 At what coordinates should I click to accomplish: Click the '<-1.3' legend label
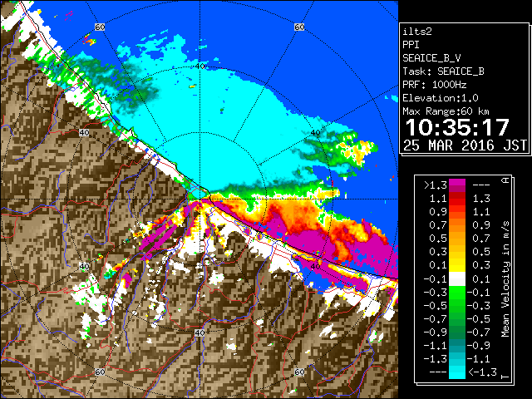pyautogui.click(x=482, y=372)
